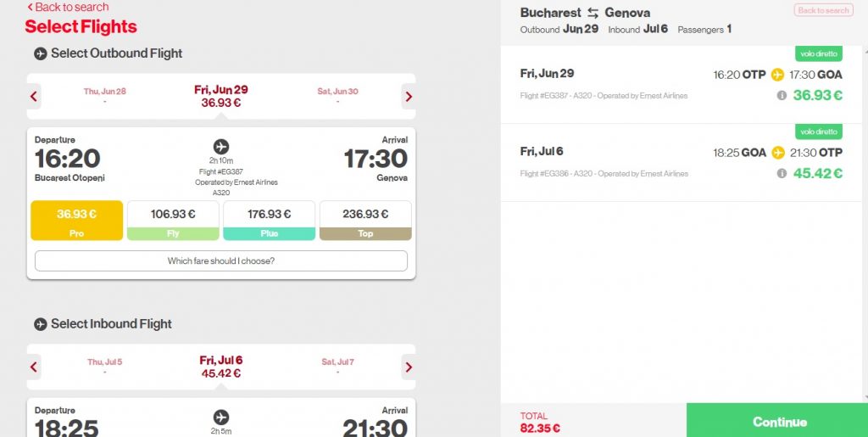Viewport: 868px width, 437px height.
Task: Click plane icon next to Select Outbound Flight
Action: [41, 53]
